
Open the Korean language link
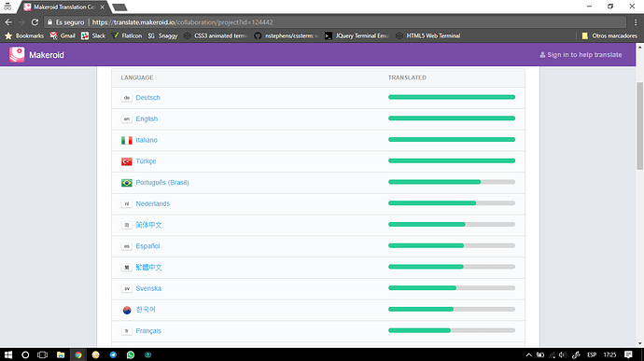click(x=146, y=310)
